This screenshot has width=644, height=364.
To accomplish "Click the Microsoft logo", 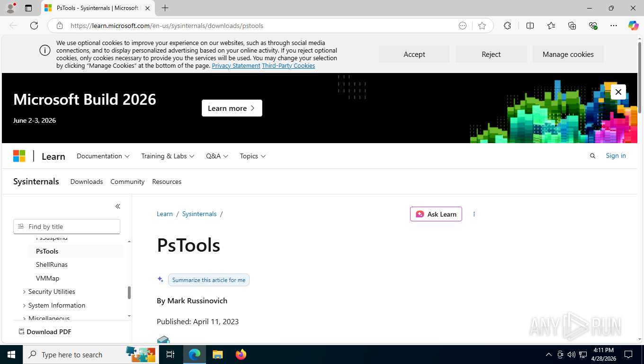I will pos(19,156).
